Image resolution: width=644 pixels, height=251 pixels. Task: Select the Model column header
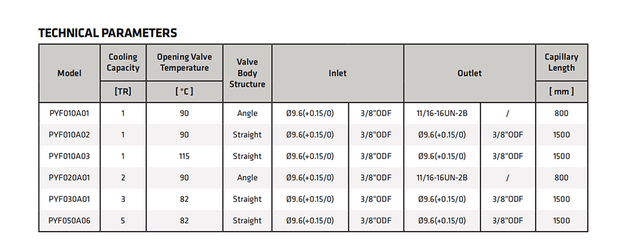tap(70, 74)
